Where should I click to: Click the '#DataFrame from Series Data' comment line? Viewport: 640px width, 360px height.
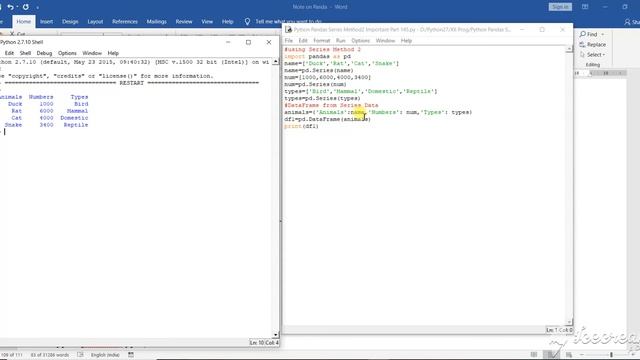click(331, 105)
